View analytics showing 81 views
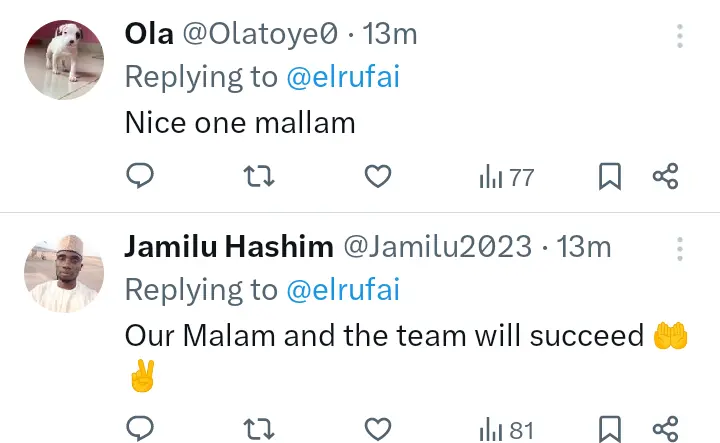This screenshot has width=720, height=443. tap(507, 431)
